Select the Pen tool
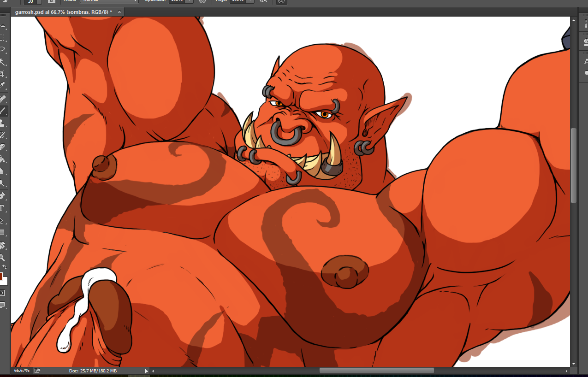The image size is (588, 377). click(3, 196)
